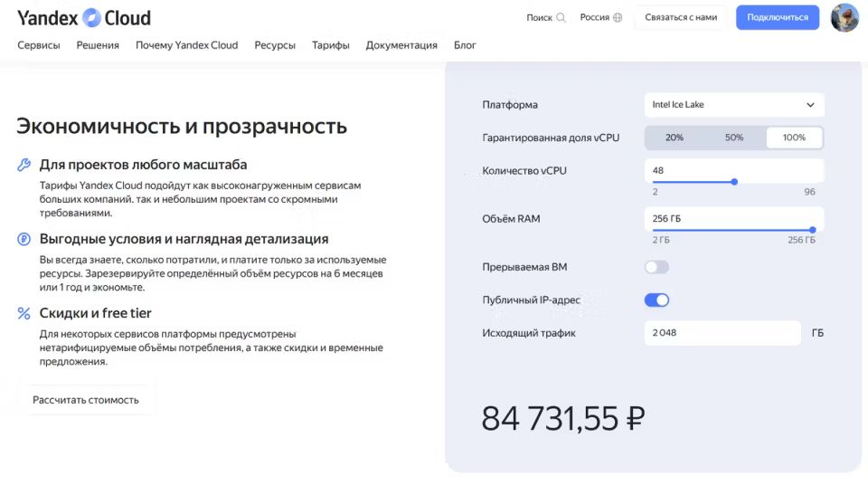Enable the Прерываемая ВМ toggle
Screen dimensions: 868x486
click(x=656, y=267)
